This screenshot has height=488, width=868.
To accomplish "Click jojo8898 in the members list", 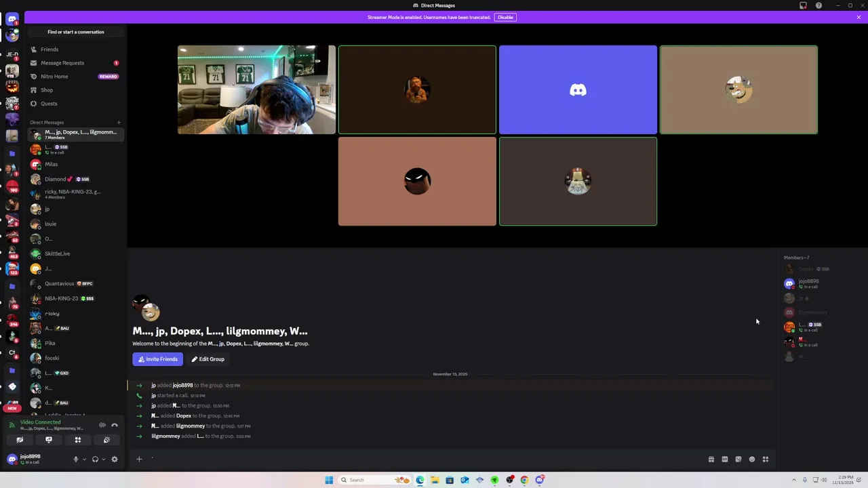I will pyautogui.click(x=821, y=283).
